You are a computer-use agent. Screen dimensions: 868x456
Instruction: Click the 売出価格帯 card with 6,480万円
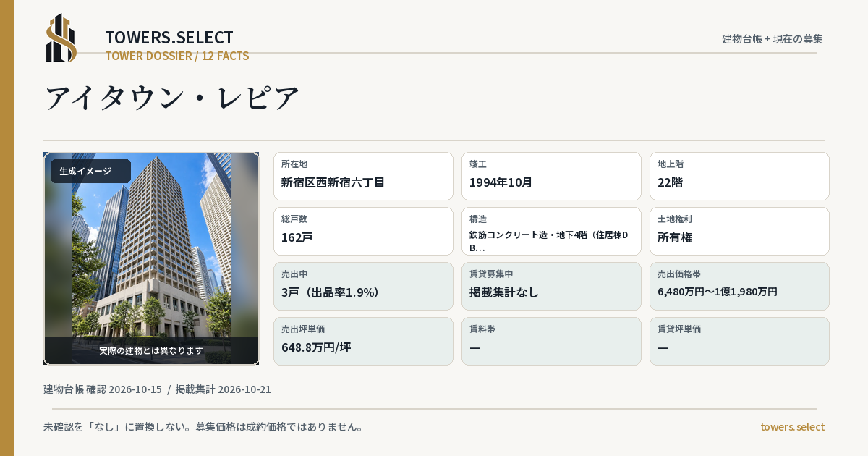pyautogui.click(x=739, y=286)
